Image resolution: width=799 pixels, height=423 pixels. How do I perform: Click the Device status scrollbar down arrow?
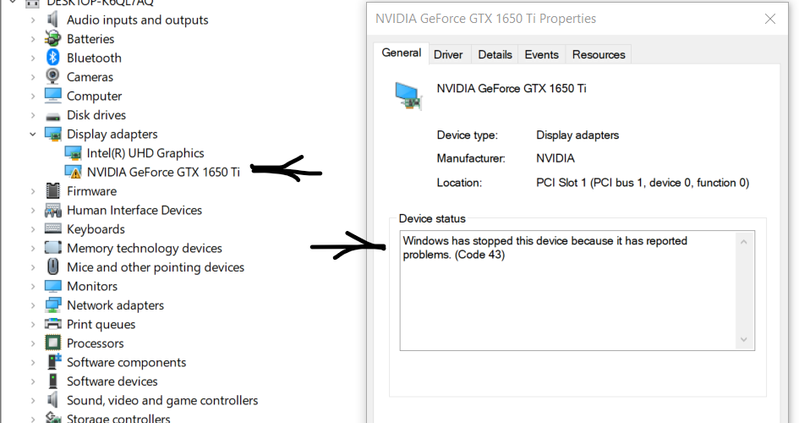743,339
